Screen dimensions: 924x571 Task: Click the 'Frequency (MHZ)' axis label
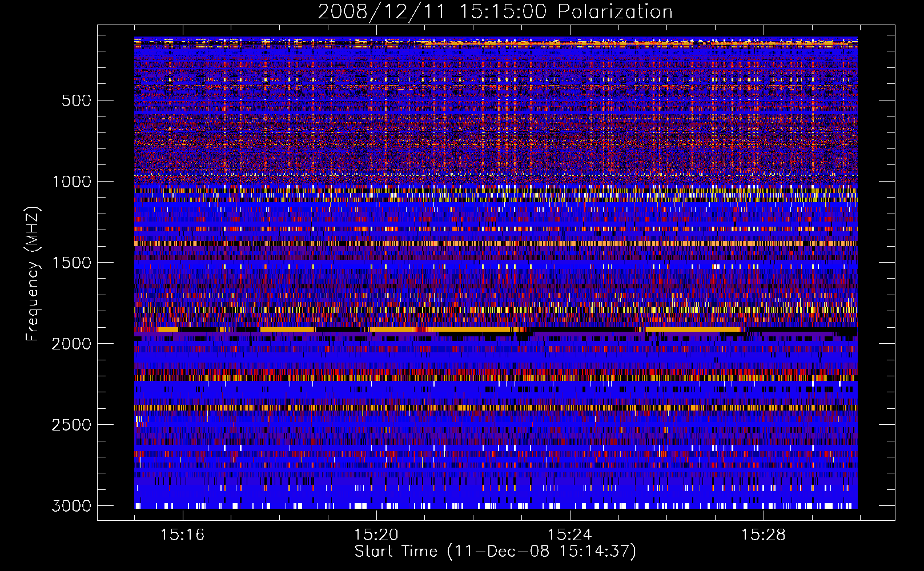click(33, 274)
